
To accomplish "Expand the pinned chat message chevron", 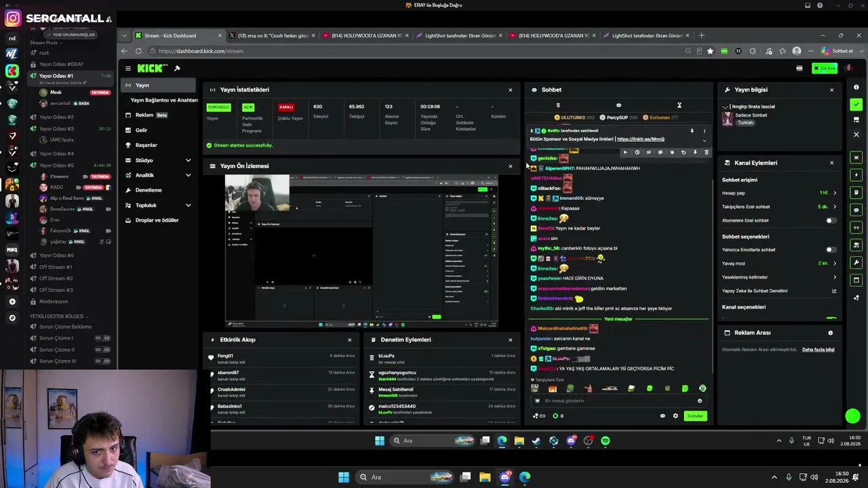I will (x=705, y=140).
